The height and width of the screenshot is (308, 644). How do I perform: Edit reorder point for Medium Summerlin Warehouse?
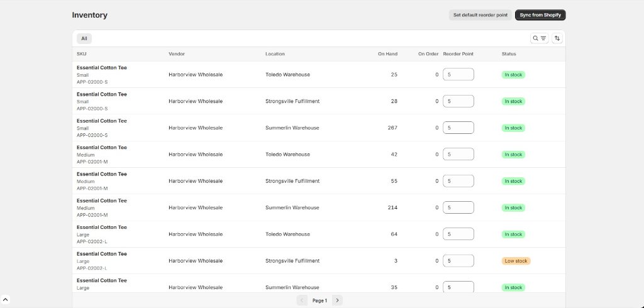[458, 207]
